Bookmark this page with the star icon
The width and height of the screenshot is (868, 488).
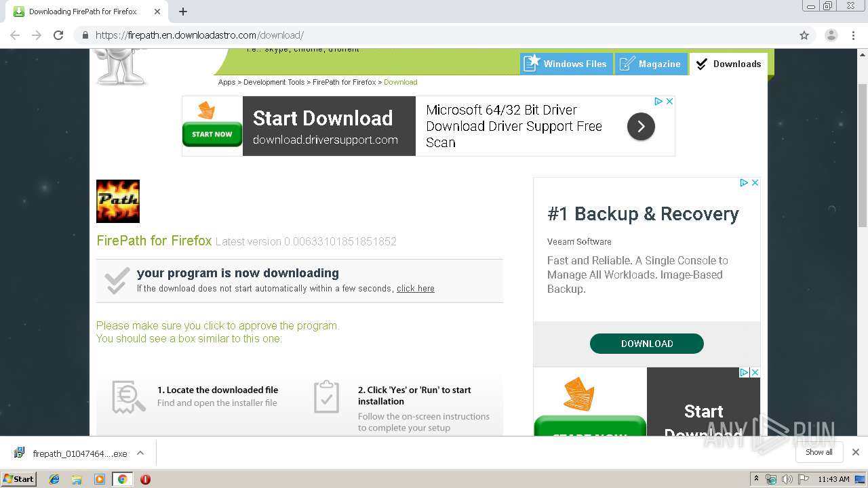click(804, 35)
